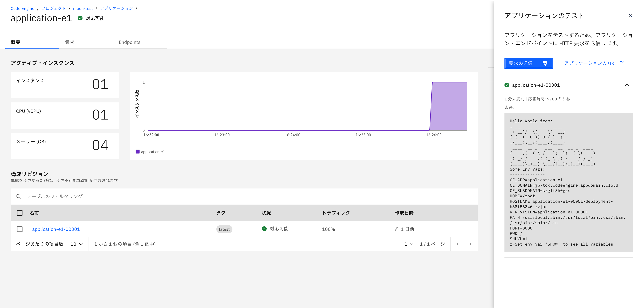Close the application test side panel
Viewport: 644px width, 308px height.
[630, 16]
